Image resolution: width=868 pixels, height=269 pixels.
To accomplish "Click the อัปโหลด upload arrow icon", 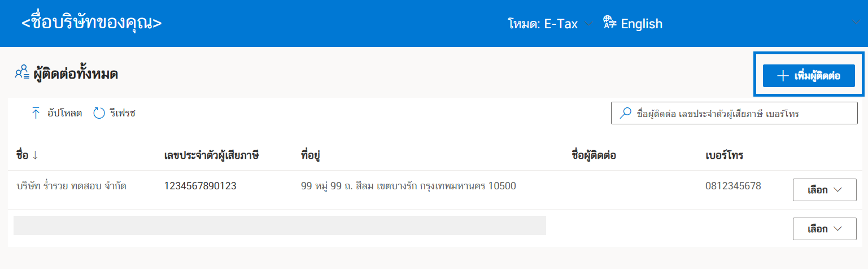I will [36, 113].
